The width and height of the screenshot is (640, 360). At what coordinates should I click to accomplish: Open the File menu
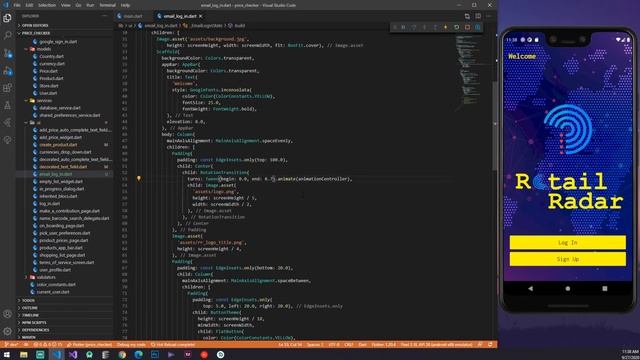17,5
